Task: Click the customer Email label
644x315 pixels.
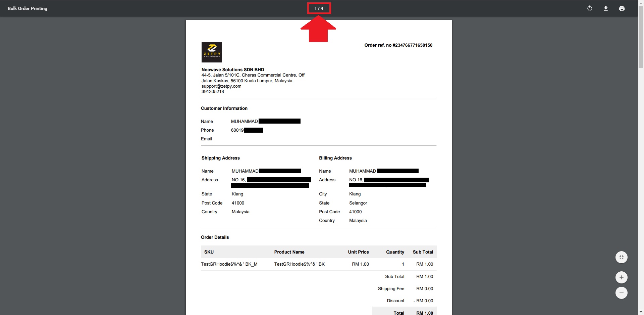Action: pyautogui.click(x=206, y=139)
